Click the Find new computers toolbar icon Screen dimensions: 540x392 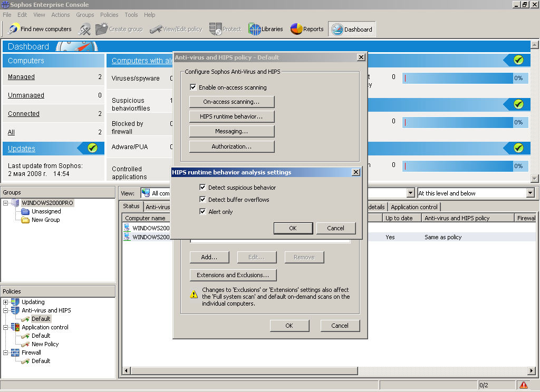pyautogui.click(x=13, y=29)
